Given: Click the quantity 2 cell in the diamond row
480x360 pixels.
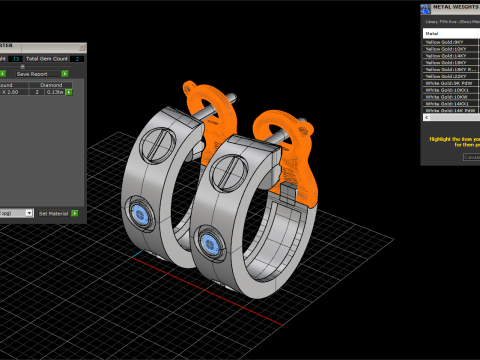Looking at the screenshot, I should tap(37, 92).
